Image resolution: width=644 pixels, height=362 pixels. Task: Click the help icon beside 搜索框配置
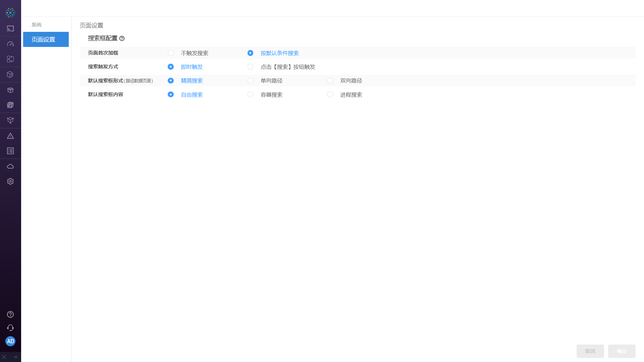coord(122,39)
